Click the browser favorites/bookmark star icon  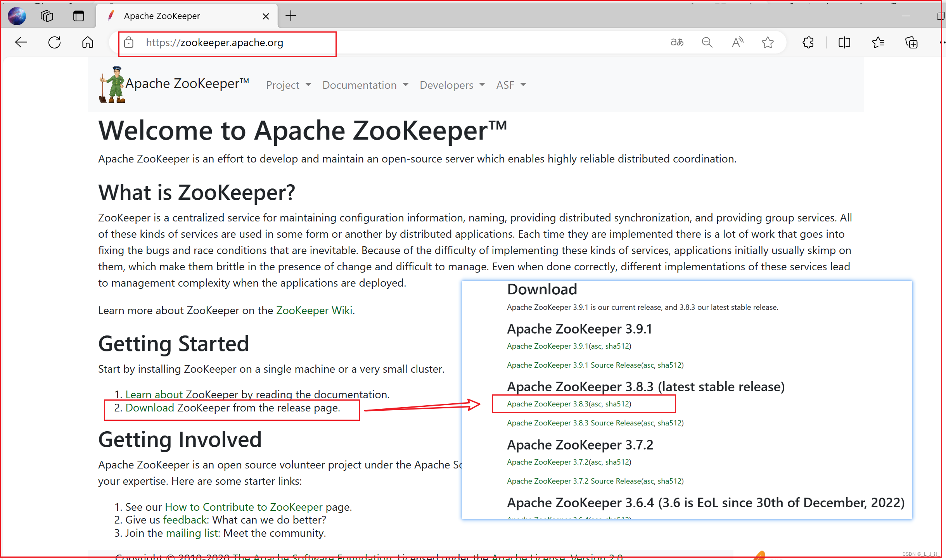click(768, 42)
